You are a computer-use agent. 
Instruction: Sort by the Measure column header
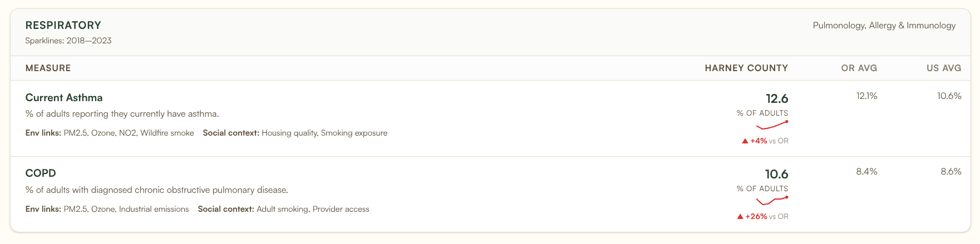tap(48, 68)
